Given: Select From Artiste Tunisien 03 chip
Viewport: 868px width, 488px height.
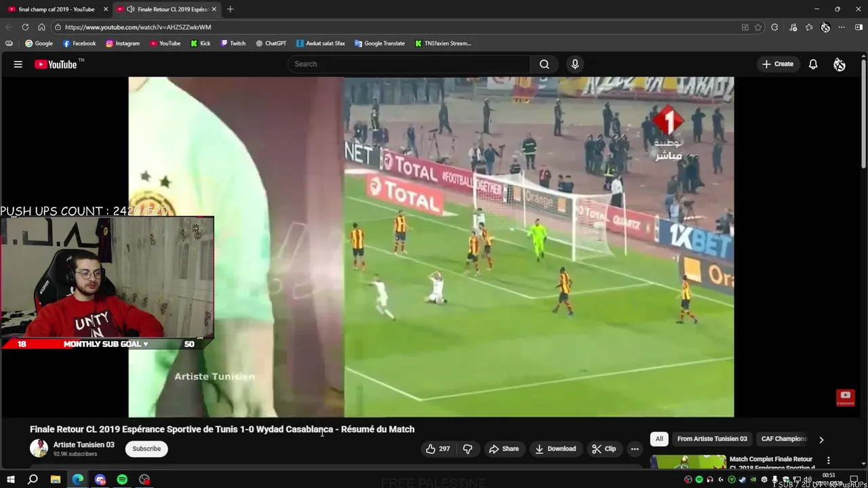Looking at the screenshot, I should [x=712, y=439].
